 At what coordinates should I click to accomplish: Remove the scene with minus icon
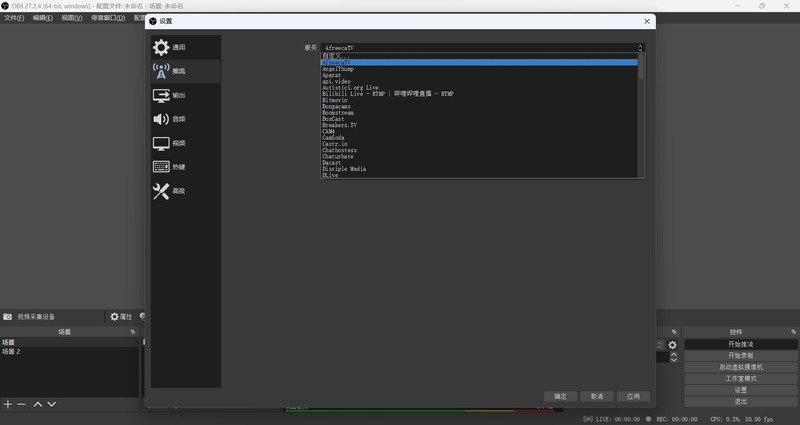21,404
